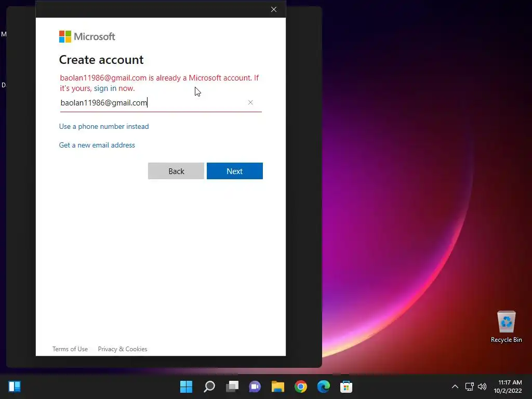This screenshot has width=532, height=399.
Task: Open File Explorer from the taskbar
Action: tap(278, 387)
